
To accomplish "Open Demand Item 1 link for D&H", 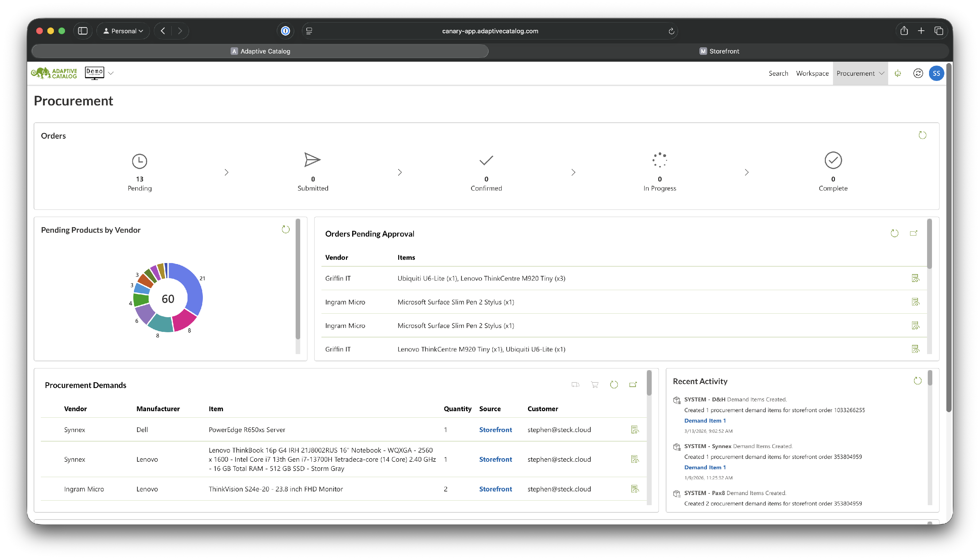I will (704, 420).
